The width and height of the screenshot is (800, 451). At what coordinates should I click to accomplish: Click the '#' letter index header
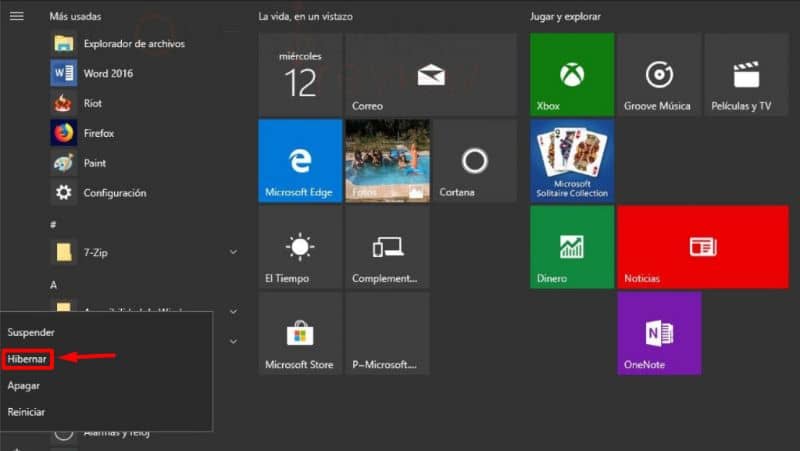click(53, 224)
